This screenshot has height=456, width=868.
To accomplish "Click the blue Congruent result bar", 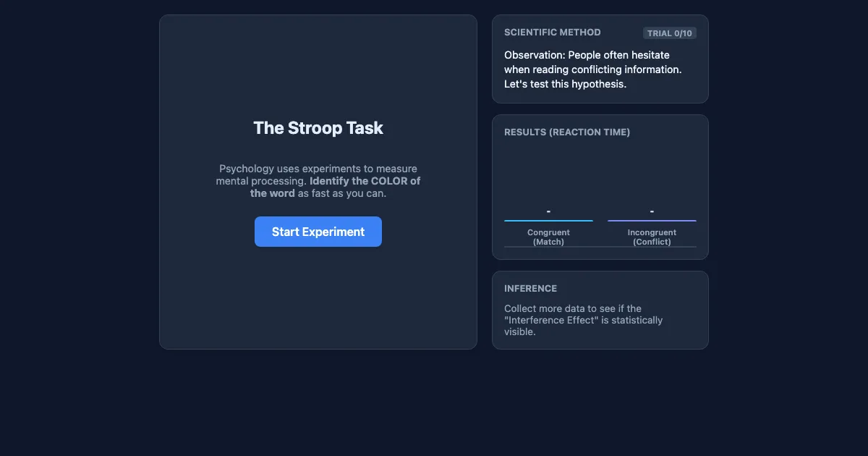I will coord(548,221).
